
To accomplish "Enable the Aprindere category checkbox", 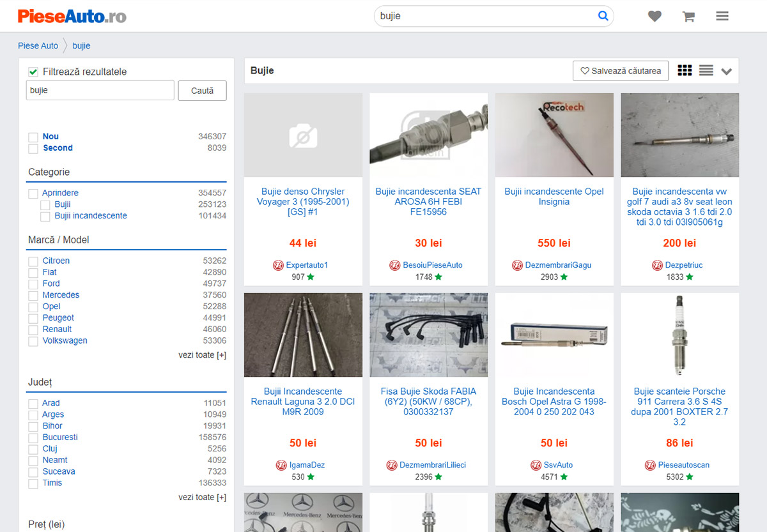I will point(33,193).
